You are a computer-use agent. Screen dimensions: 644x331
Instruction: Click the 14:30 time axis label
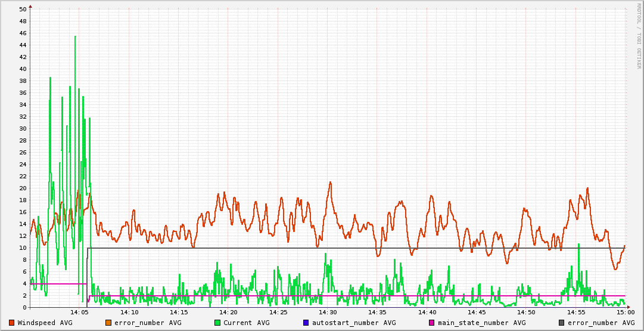pyautogui.click(x=328, y=313)
